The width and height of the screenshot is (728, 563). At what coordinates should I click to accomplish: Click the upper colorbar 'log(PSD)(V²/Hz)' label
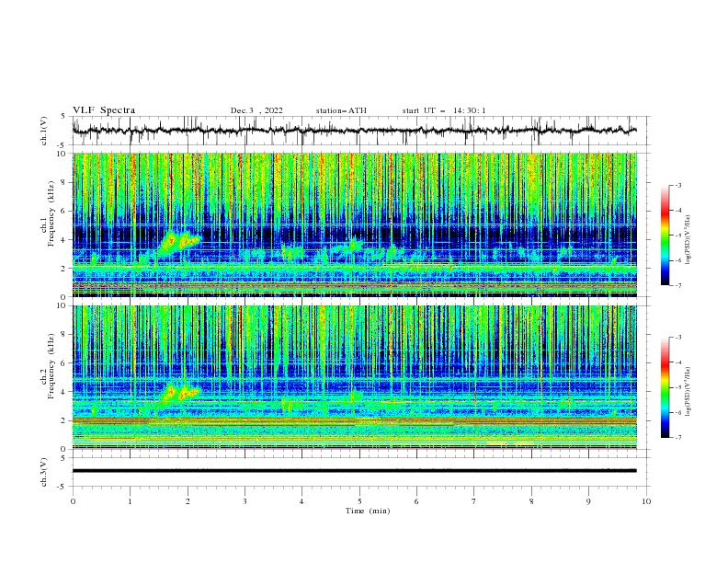pyautogui.click(x=688, y=240)
